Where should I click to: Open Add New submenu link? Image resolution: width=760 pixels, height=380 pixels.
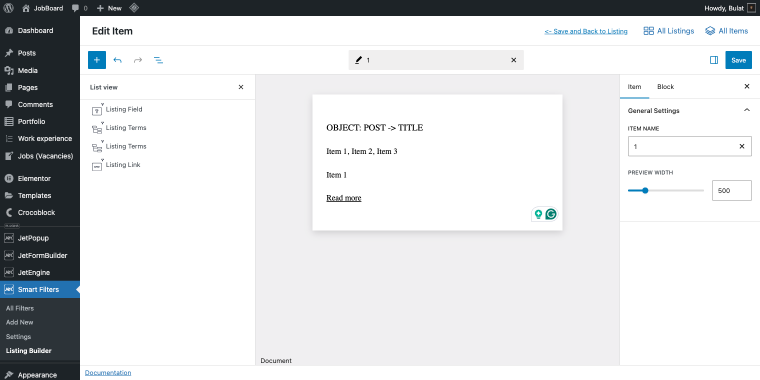pyautogui.click(x=19, y=322)
